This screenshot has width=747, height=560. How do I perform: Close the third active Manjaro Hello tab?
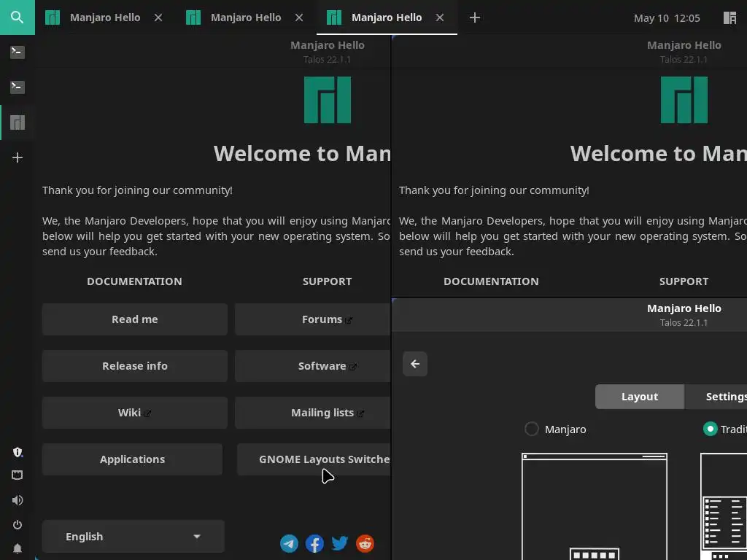pos(439,17)
